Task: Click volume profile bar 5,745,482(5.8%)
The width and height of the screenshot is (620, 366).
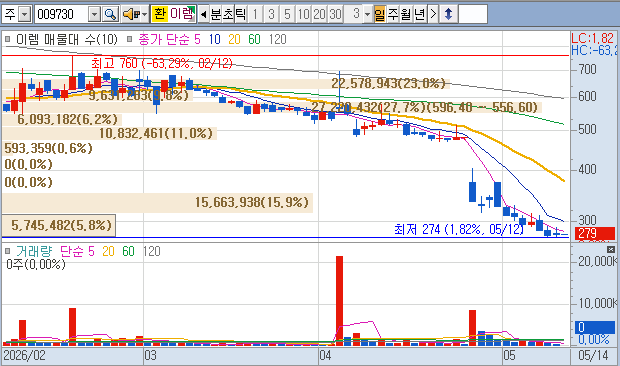Action: click(x=59, y=225)
